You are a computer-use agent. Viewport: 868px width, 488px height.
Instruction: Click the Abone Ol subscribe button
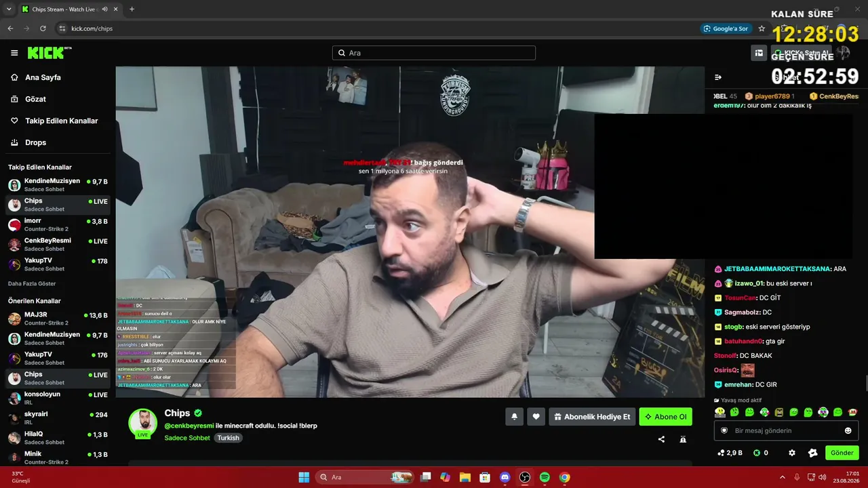coord(665,417)
